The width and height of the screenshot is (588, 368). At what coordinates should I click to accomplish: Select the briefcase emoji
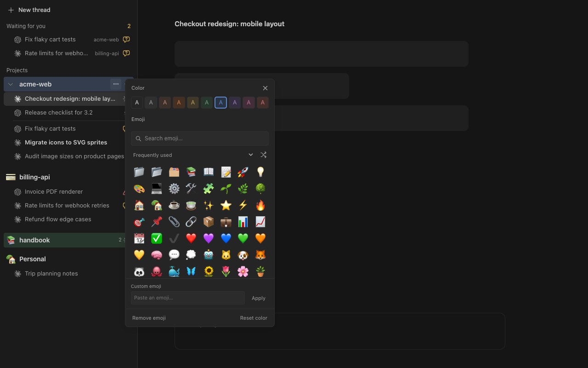click(226, 222)
